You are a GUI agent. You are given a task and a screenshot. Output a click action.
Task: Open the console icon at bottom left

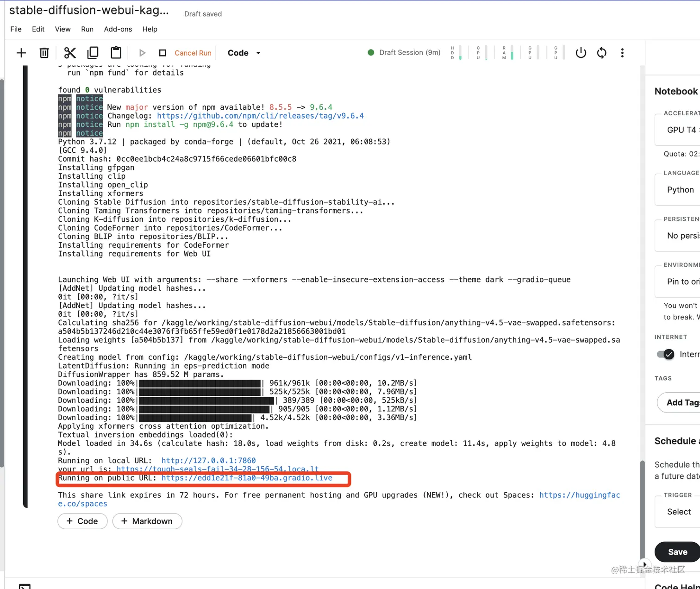(x=25, y=586)
